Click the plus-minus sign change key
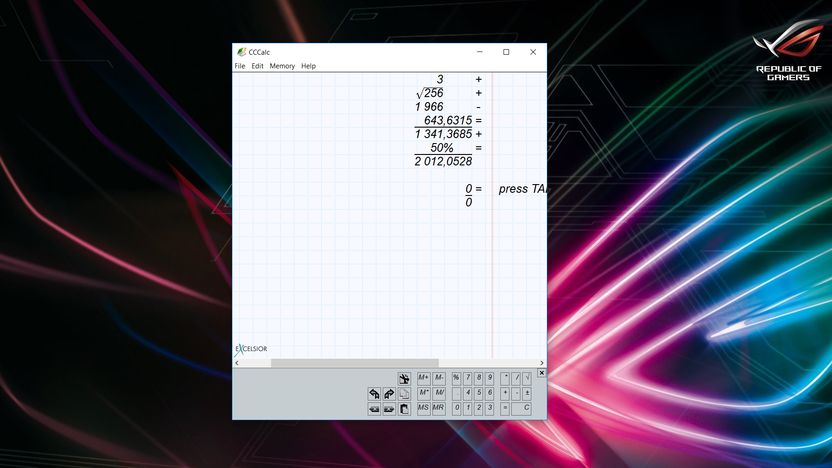 [526, 394]
